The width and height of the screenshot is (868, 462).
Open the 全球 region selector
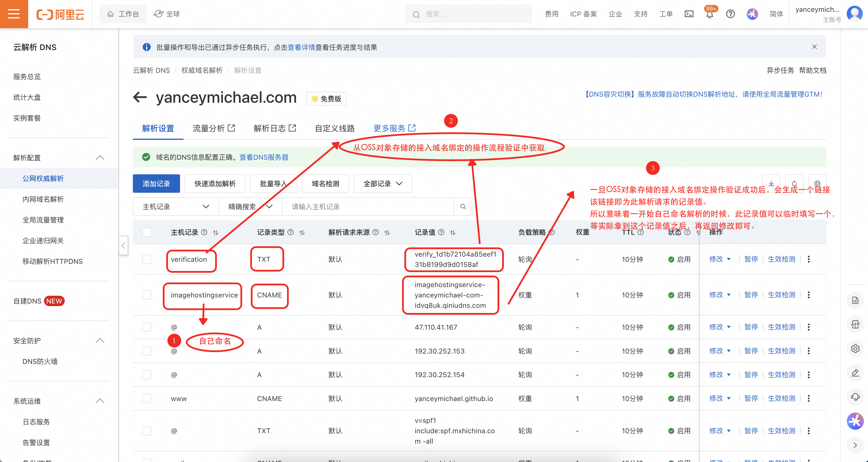167,14
